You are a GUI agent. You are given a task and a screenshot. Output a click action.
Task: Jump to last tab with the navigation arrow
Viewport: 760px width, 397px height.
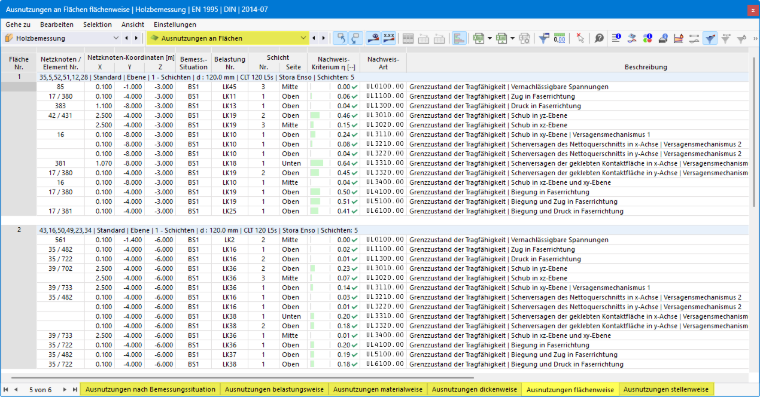(75, 389)
